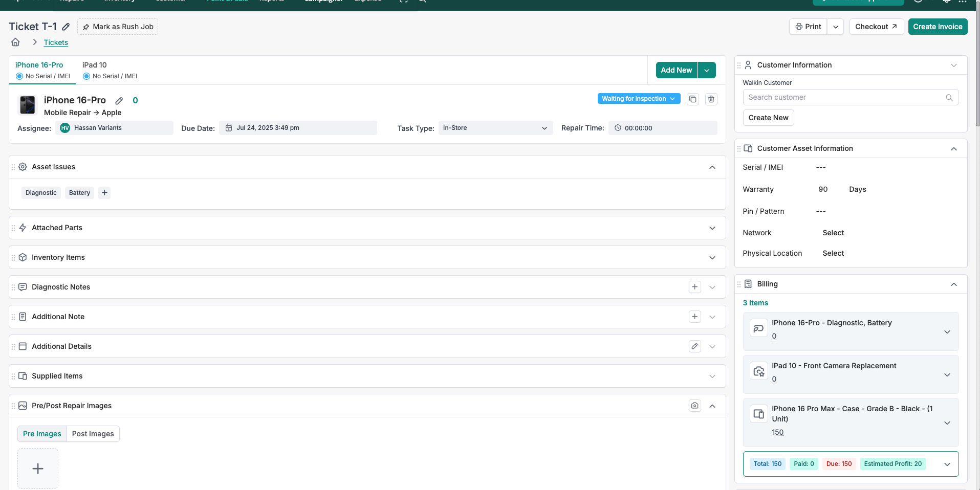Edit the iPhone 16-Pro device name

click(x=119, y=101)
